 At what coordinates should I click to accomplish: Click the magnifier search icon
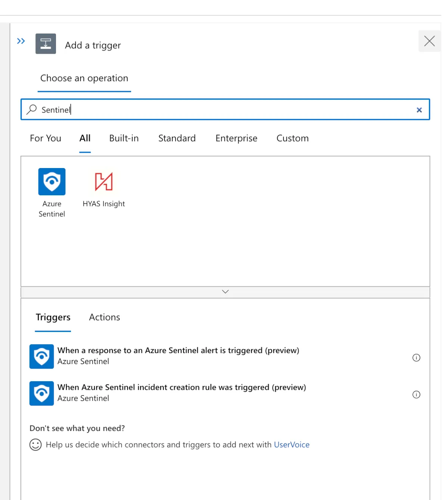pyautogui.click(x=32, y=109)
